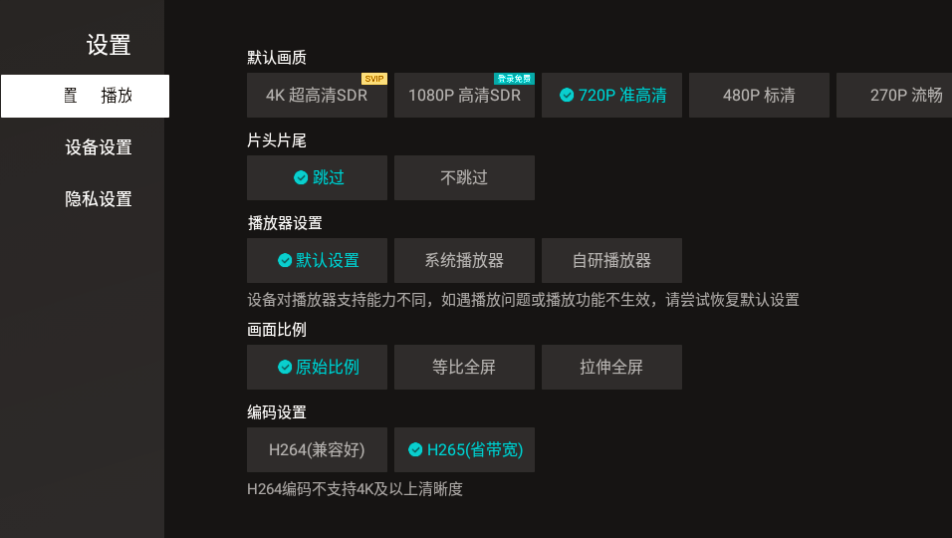Choose 1080P 高清SDR default quality

[464, 95]
